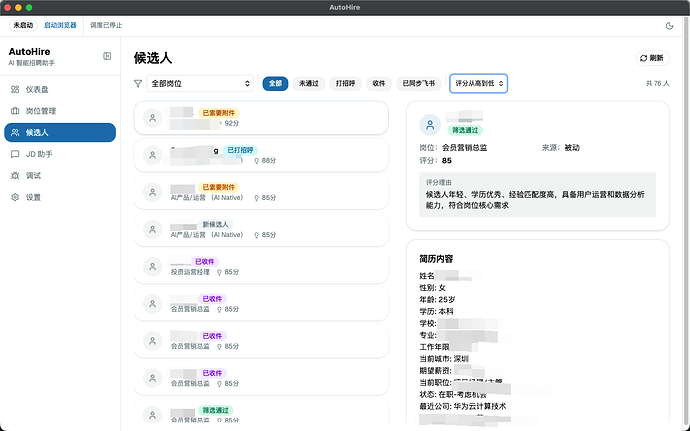The image size is (690, 431).
Task: Click avatar of 新候选人 card
Action: pyautogui.click(x=152, y=229)
